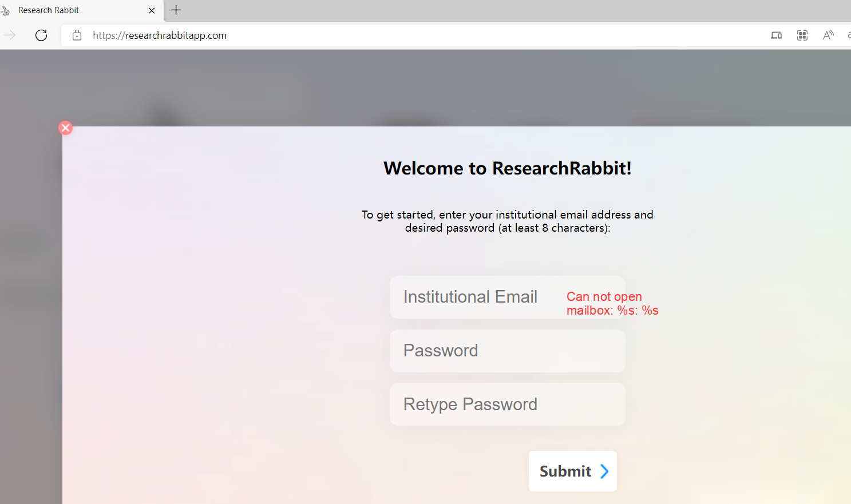Screen dimensions: 851x504
Task: Click the lock icon in address bar
Action: point(77,35)
